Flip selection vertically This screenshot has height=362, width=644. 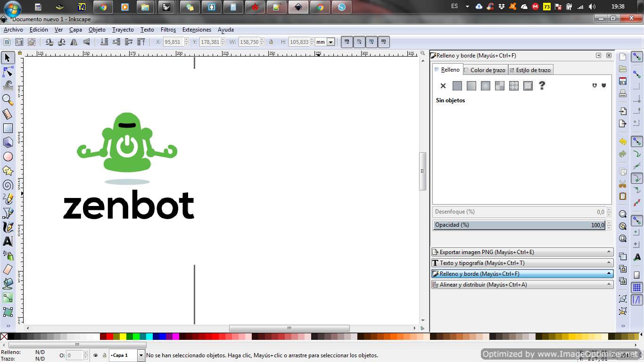[86, 42]
